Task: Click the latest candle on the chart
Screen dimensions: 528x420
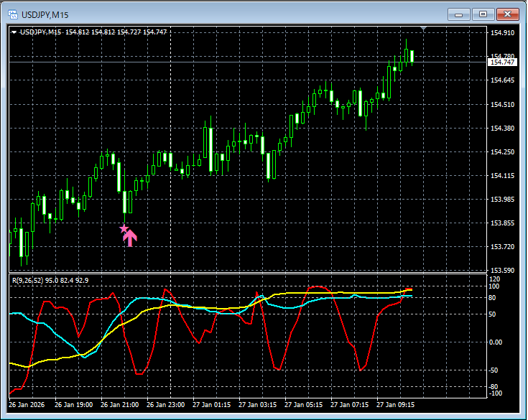Action: tap(412, 57)
